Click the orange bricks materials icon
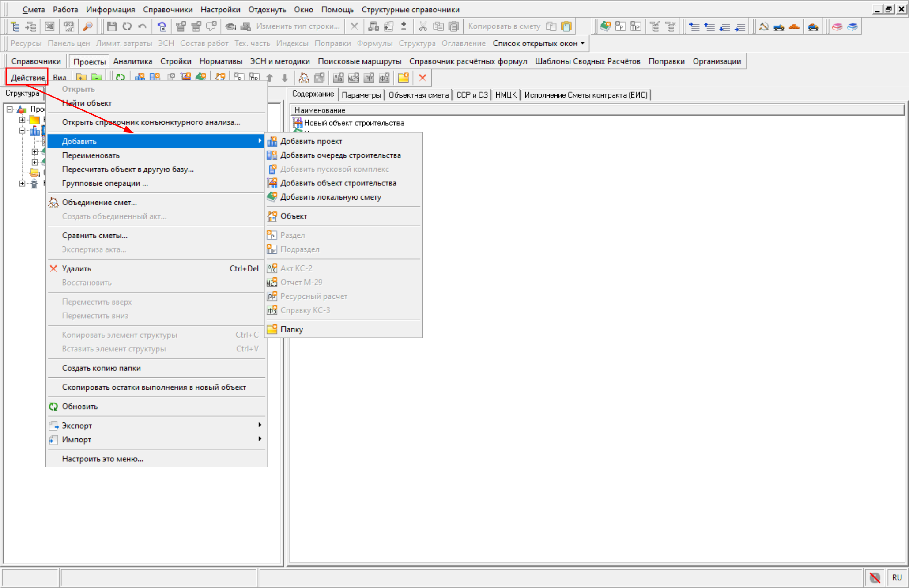909x588 pixels. tap(794, 26)
